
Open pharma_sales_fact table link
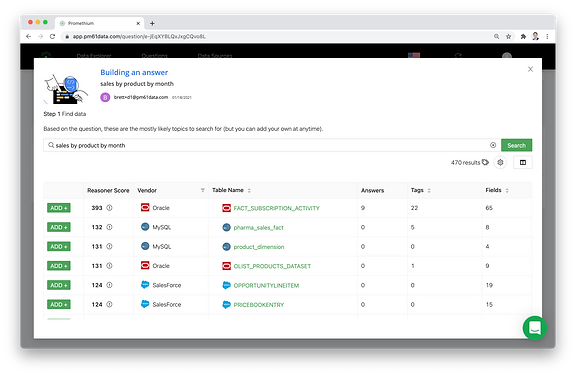coord(259,228)
